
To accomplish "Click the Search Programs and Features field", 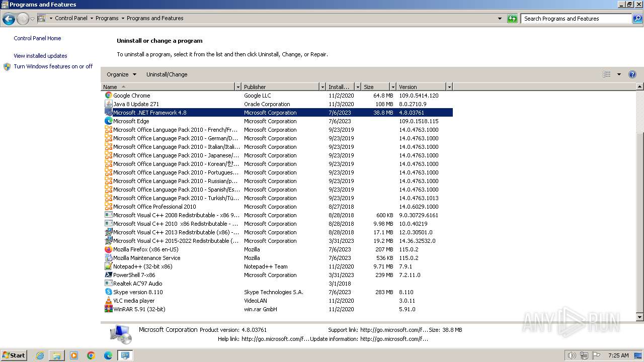I will (576, 19).
